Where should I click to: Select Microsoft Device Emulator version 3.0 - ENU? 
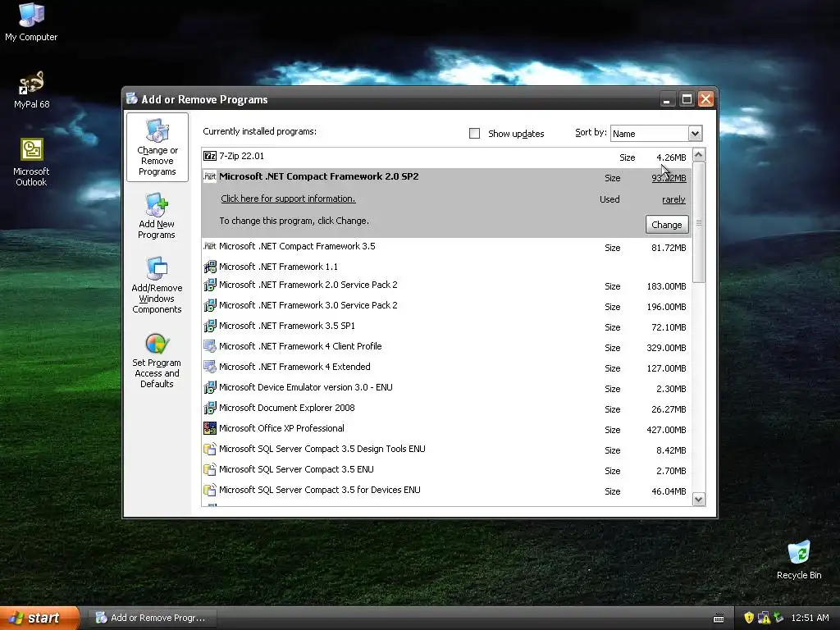tap(446, 387)
